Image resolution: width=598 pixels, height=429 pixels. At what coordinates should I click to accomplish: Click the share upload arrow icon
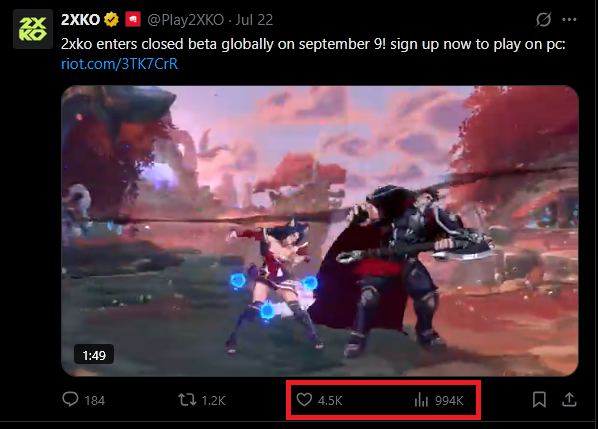(x=569, y=399)
